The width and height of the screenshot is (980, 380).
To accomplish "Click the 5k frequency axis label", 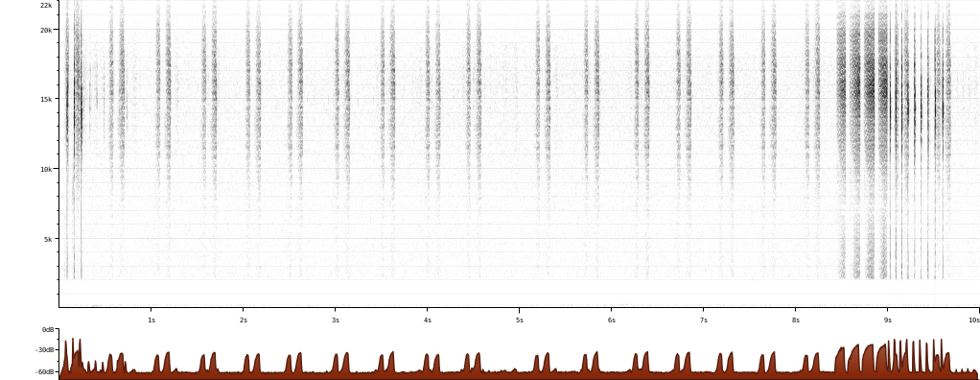I will [48, 239].
